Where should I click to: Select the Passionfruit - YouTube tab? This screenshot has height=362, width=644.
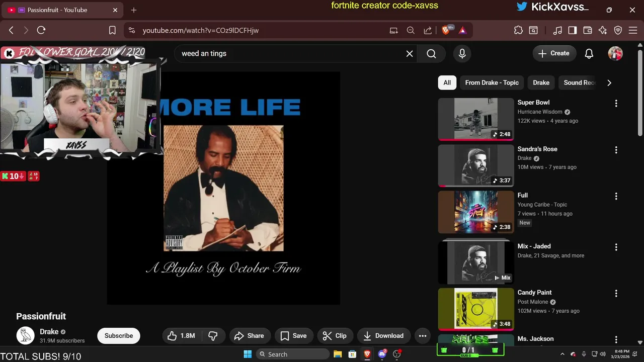pos(63,10)
